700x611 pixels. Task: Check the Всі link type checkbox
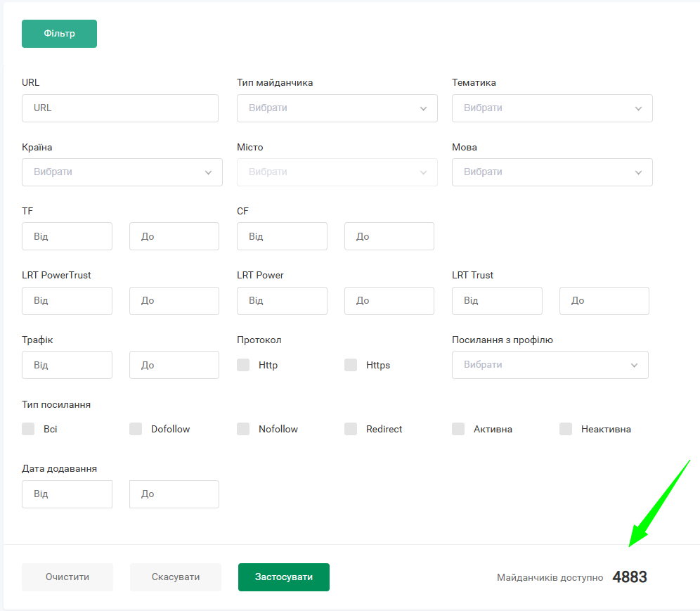tap(29, 429)
